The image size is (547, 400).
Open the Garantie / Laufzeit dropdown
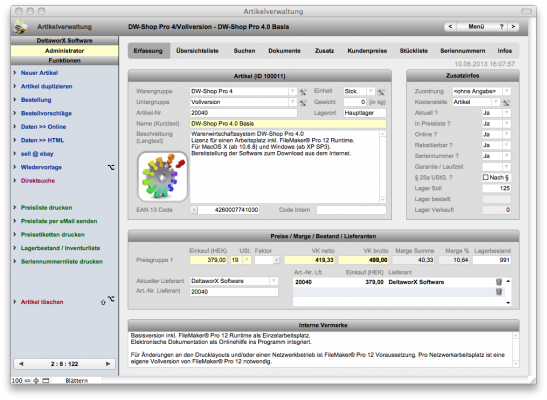pyautogui.click(x=507, y=167)
